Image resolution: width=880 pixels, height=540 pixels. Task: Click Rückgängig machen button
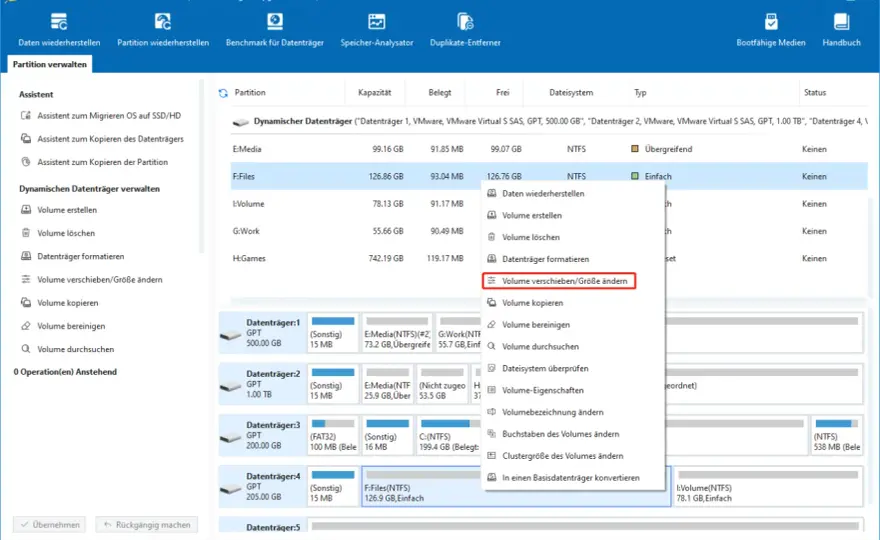pos(146,525)
